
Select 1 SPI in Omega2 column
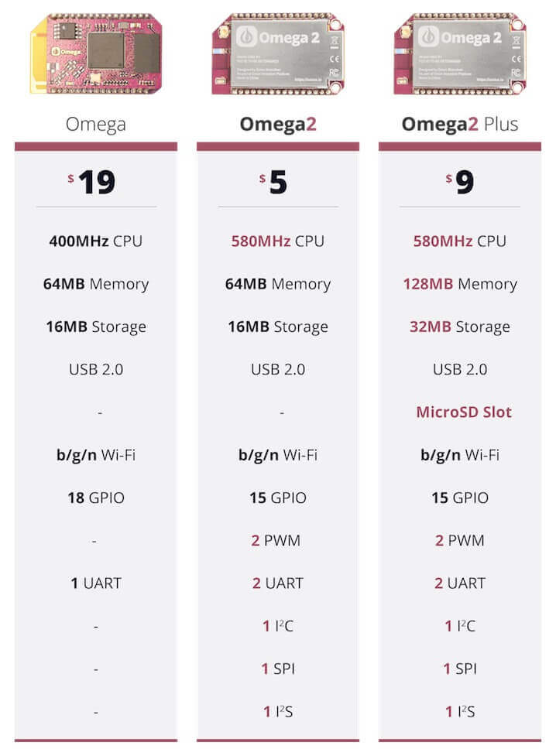pyautogui.click(x=278, y=669)
